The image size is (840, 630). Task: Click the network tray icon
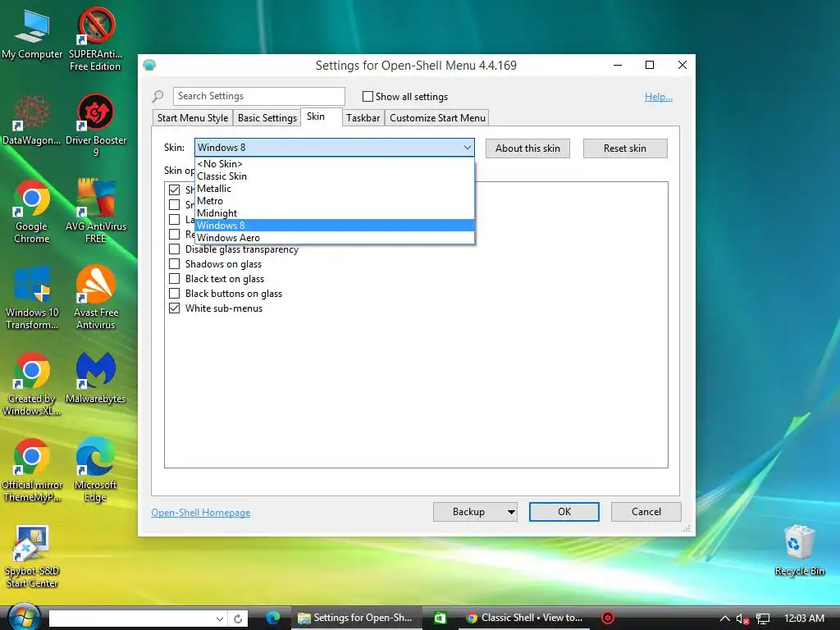tap(763, 619)
